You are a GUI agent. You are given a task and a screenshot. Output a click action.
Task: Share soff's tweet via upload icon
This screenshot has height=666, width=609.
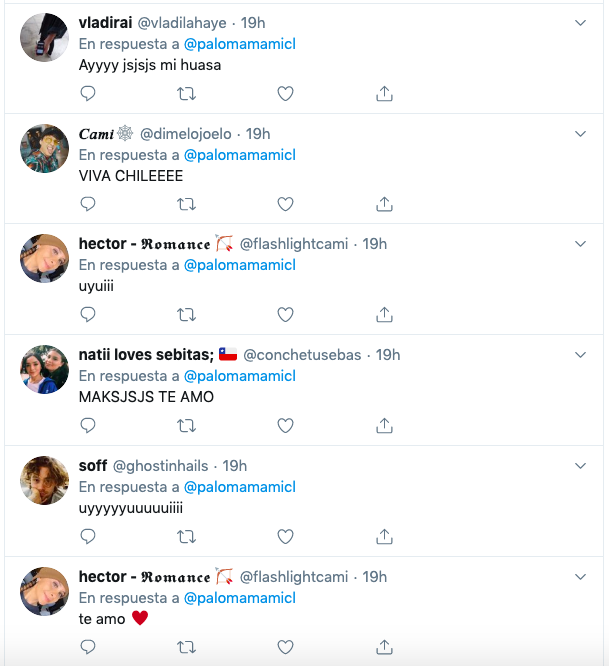384,536
